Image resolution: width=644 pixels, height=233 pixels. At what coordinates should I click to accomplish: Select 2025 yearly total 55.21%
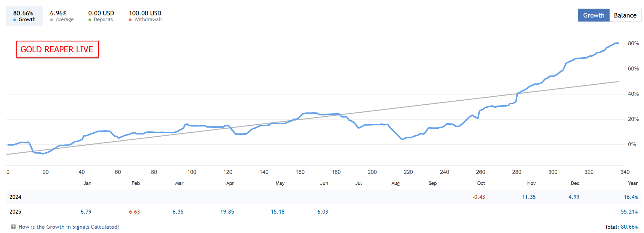[629, 212]
